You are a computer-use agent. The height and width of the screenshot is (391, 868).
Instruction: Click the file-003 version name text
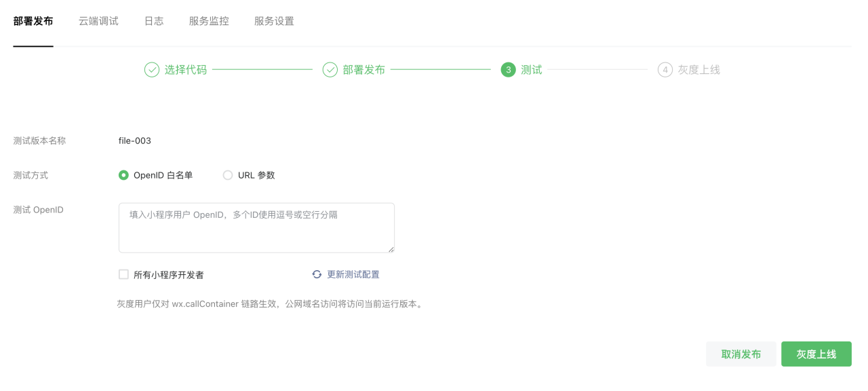(x=134, y=141)
